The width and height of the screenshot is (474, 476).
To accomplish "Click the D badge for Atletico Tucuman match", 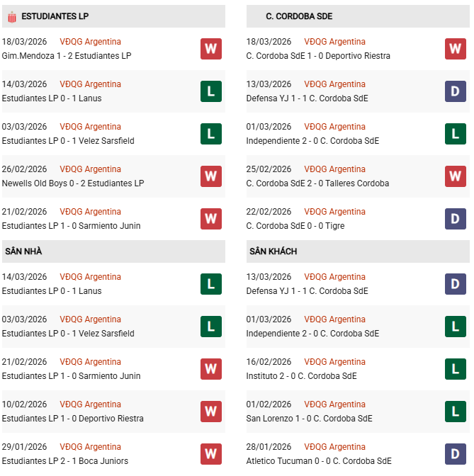I will [455, 454].
